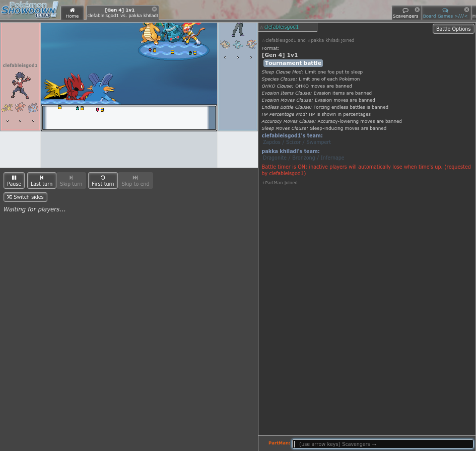Click the Sleep Moves Clause rule line
The width and height of the screenshot is (476, 451).
point(324,128)
